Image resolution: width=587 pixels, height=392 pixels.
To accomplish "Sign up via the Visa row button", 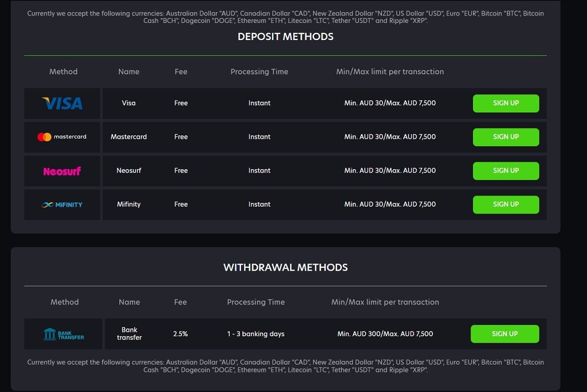I will (506, 103).
